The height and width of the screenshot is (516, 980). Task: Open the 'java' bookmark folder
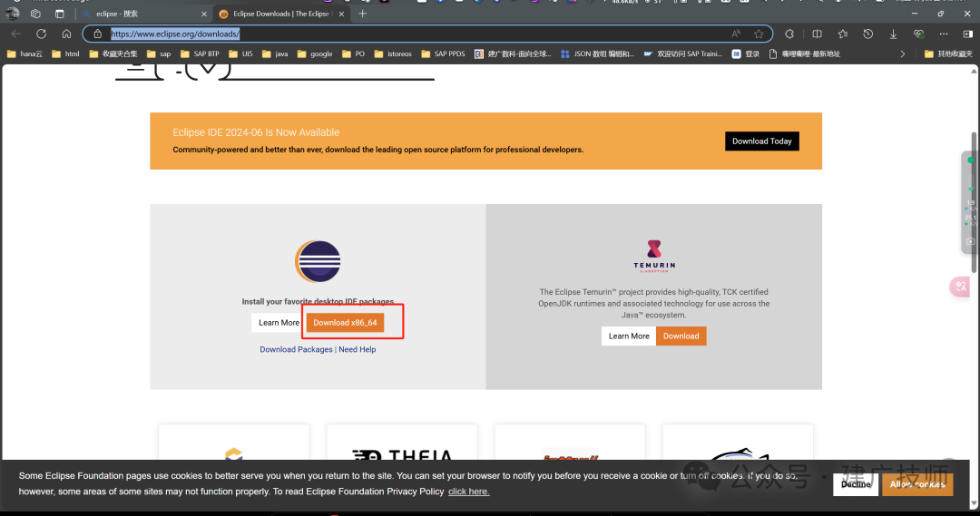(x=275, y=54)
